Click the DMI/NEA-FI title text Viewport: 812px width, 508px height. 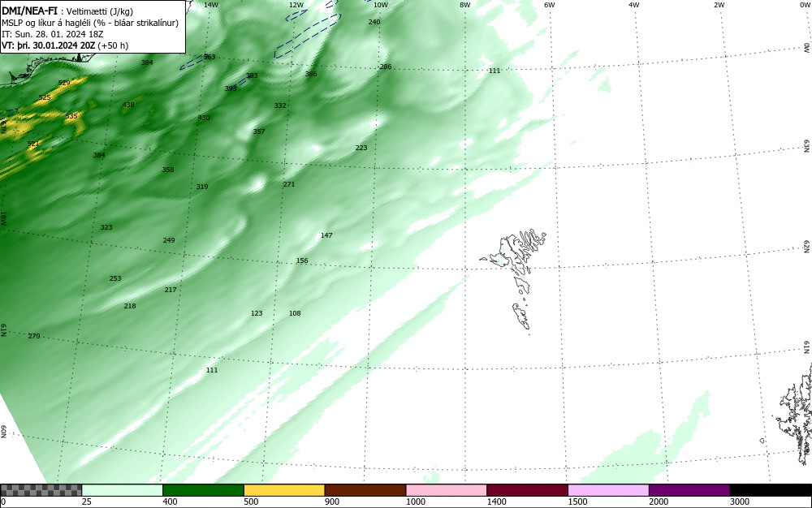tap(29, 11)
